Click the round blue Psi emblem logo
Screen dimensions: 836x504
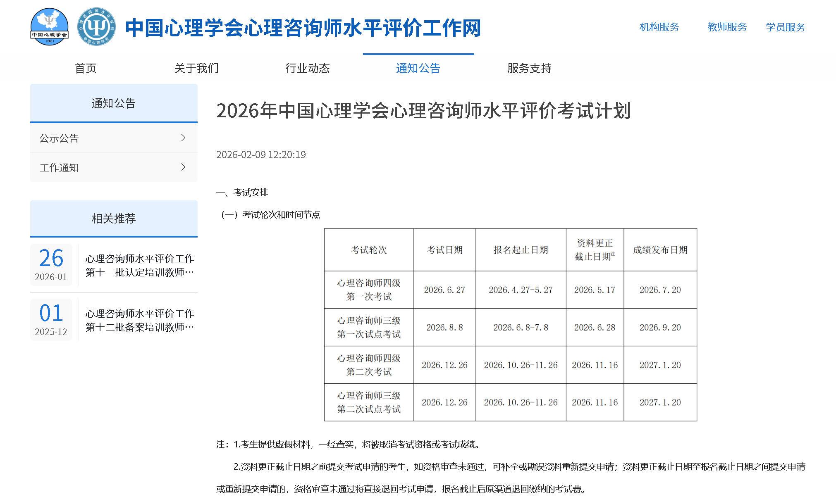(97, 27)
